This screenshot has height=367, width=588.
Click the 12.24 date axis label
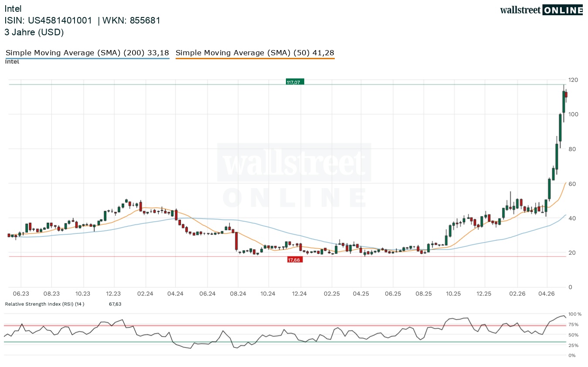pyautogui.click(x=300, y=294)
